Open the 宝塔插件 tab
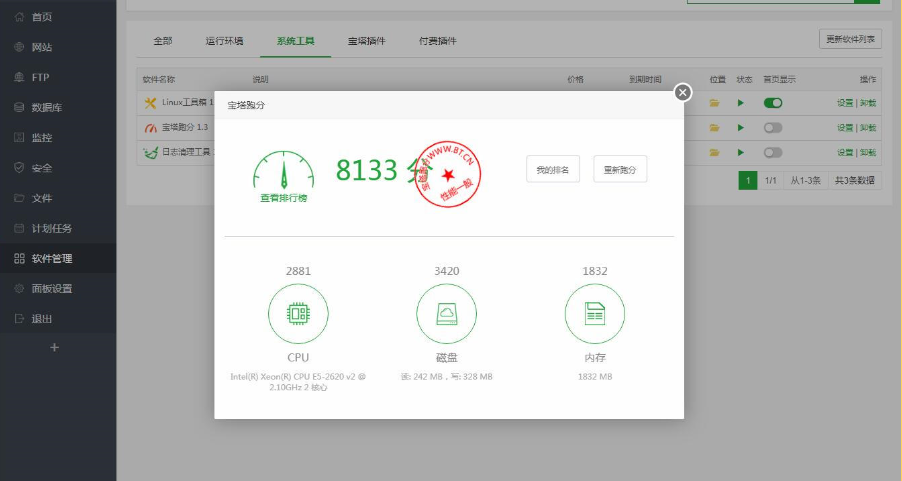 [x=366, y=41]
